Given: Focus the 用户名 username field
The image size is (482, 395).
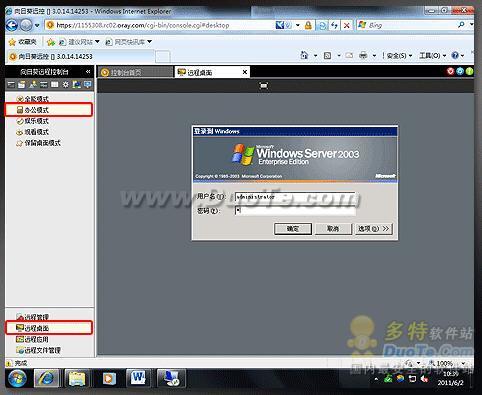Looking at the screenshot, I should pos(295,197).
